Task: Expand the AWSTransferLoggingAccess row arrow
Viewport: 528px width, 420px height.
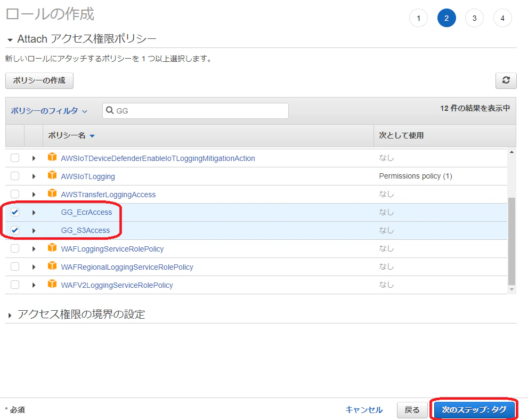Action: (34, 195)
